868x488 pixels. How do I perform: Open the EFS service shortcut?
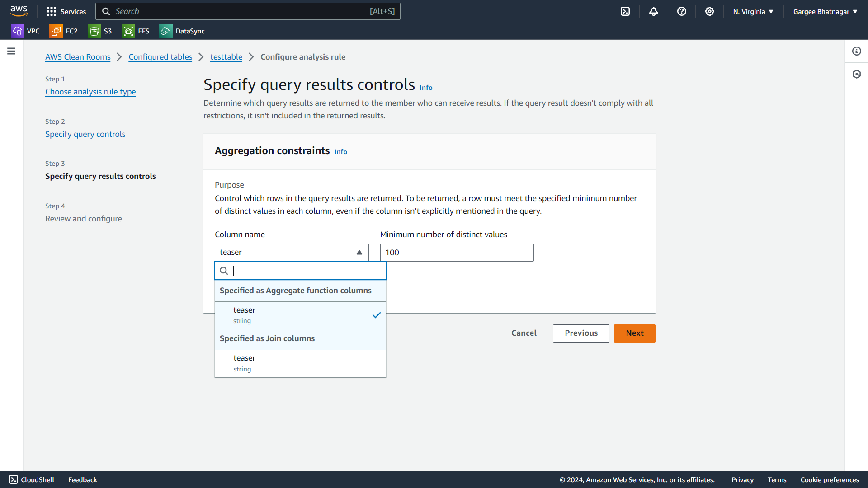pos(136,31)
